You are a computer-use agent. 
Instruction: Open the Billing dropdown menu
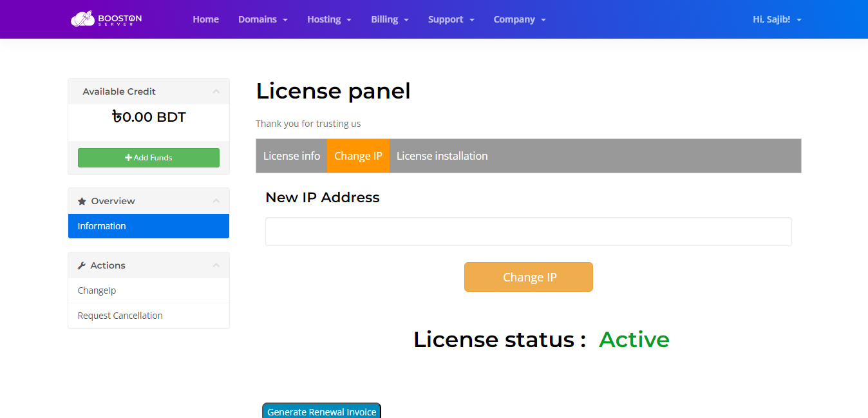point(390,19)
